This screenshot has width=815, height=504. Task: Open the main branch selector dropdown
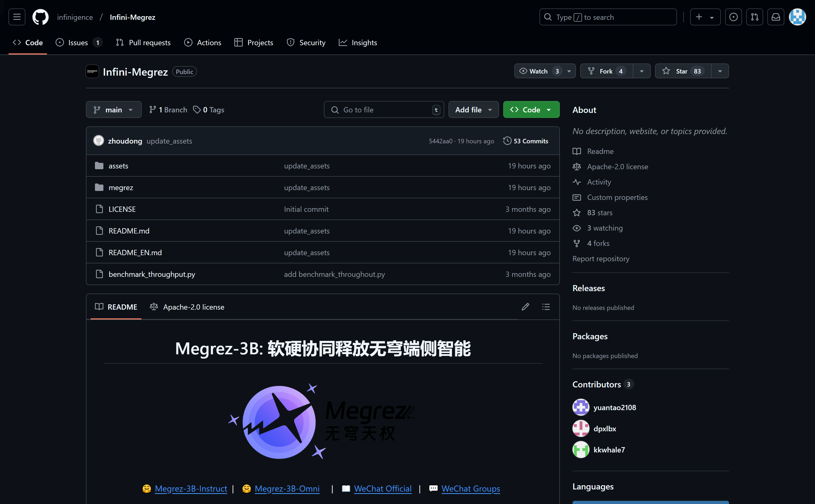point(114,110)
